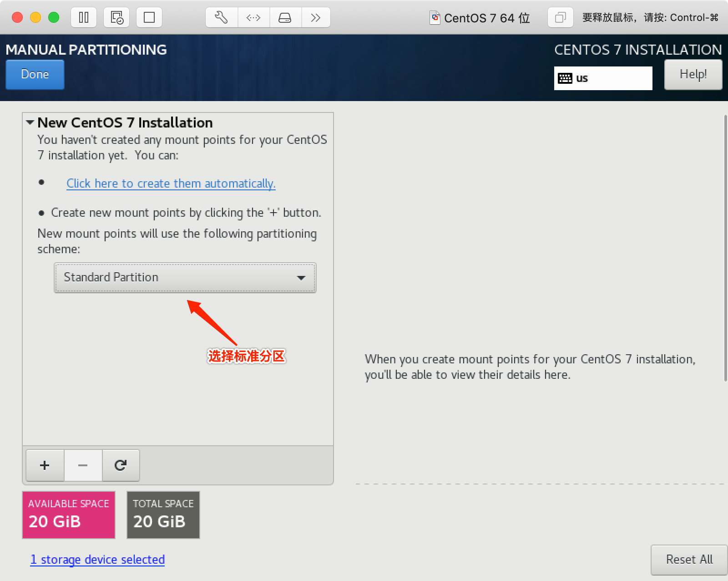The height and width of the screenshot is (581, 728).
Task: Click the MANUAL PARTITIONING heading
Action: pos(86,50)
